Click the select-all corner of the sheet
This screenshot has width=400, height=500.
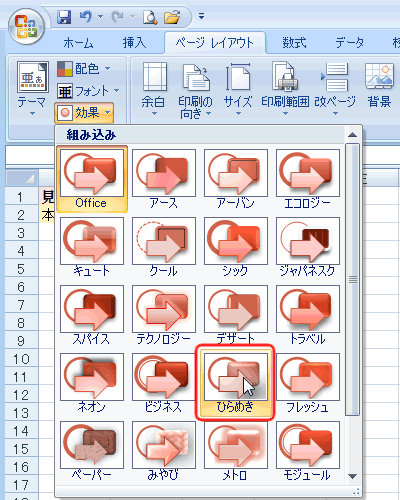tap(22, 177)
